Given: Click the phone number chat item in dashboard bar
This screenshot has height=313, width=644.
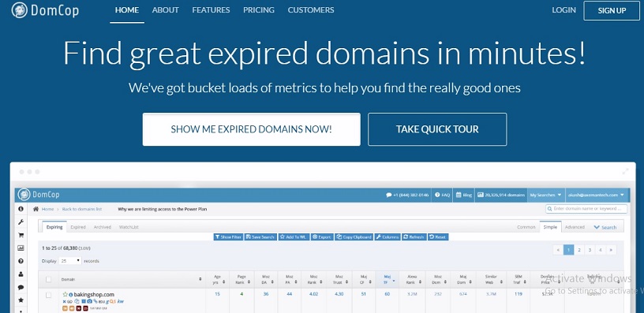Looking at the screenshot, I should [x=407, y=195].
